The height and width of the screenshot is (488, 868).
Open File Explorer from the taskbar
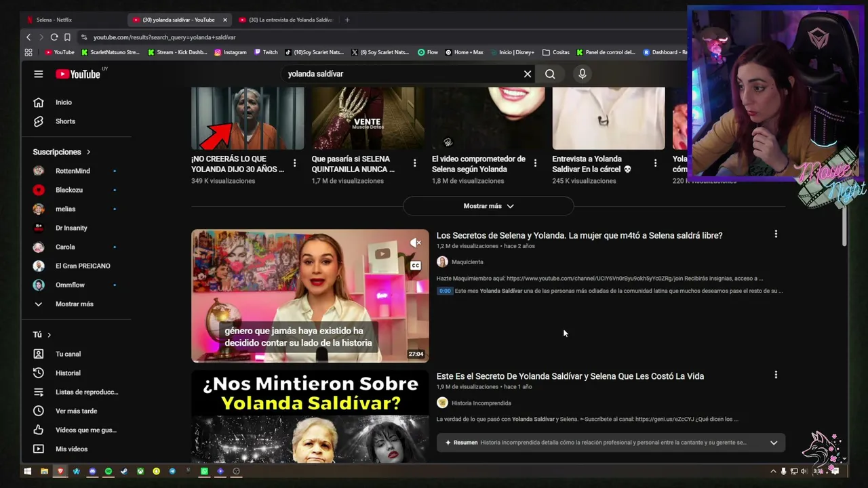tap(44, 471)
